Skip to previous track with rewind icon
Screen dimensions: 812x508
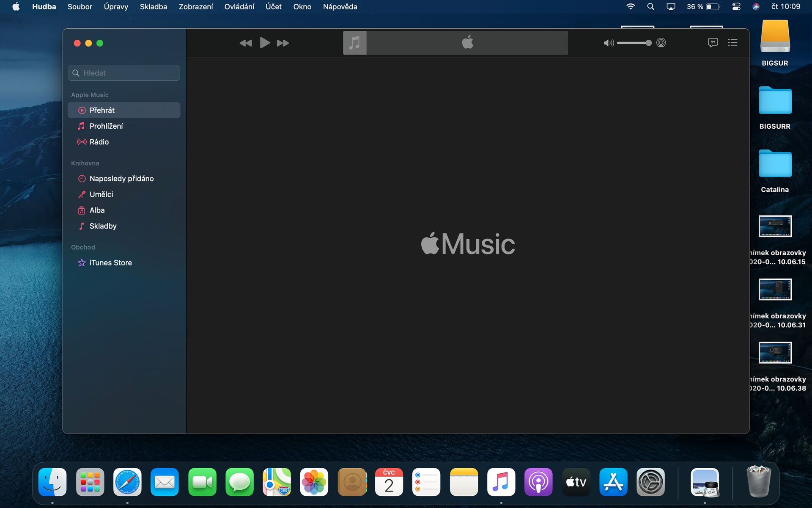coord(245,43)
